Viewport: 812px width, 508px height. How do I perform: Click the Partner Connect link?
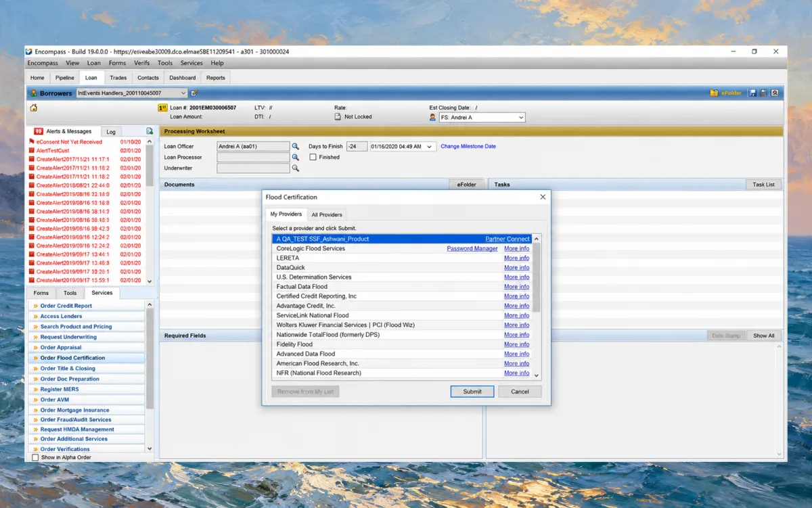point(507,239)
